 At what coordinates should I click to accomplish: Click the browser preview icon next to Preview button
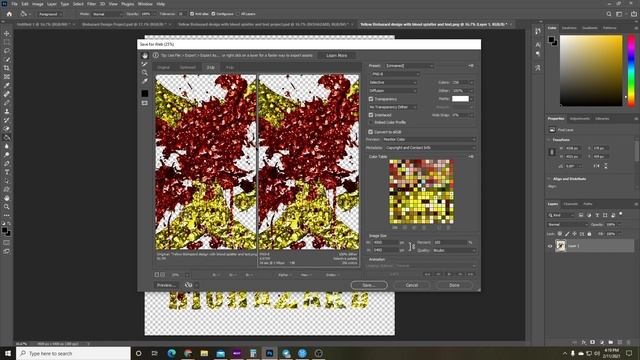click(x=188, y=285)
